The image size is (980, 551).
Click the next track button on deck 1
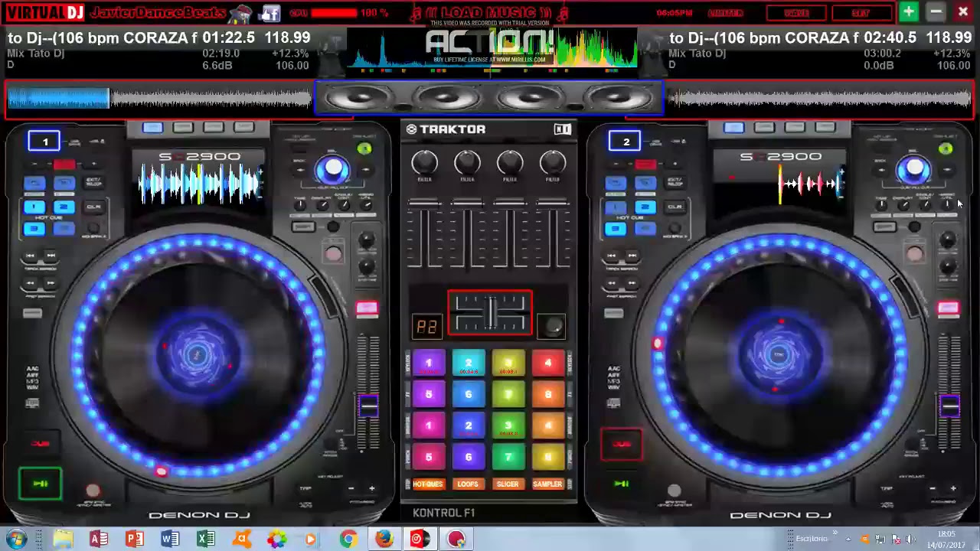pyautogui.click(x=51, y=256)
